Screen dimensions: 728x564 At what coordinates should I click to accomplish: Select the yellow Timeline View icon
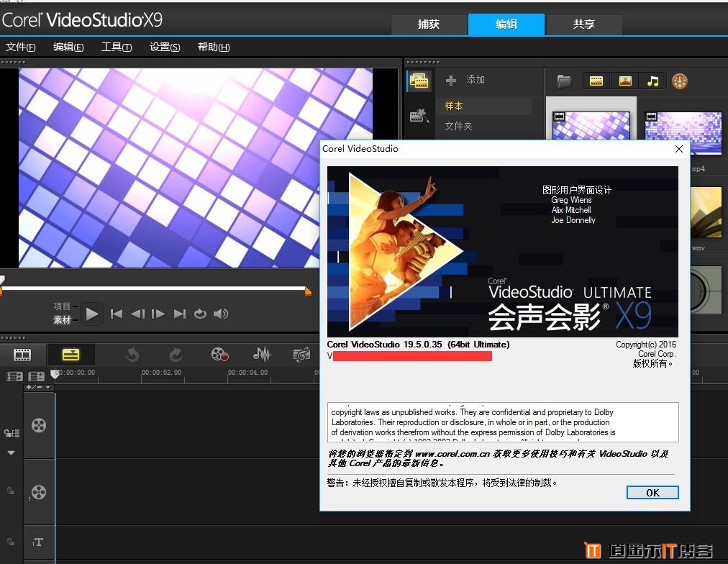(70, 355)
